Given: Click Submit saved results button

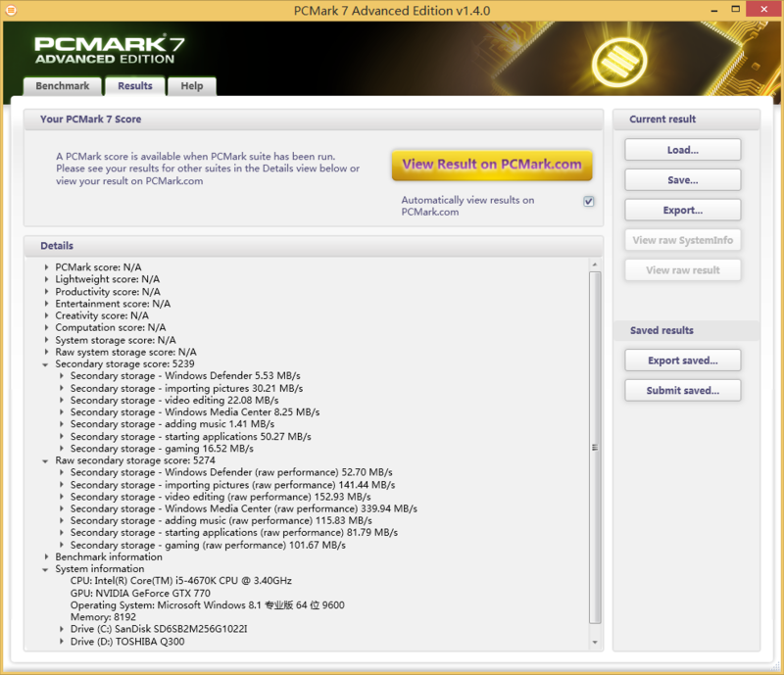Looking at the screenshot, I should click(x=682, y=391).
